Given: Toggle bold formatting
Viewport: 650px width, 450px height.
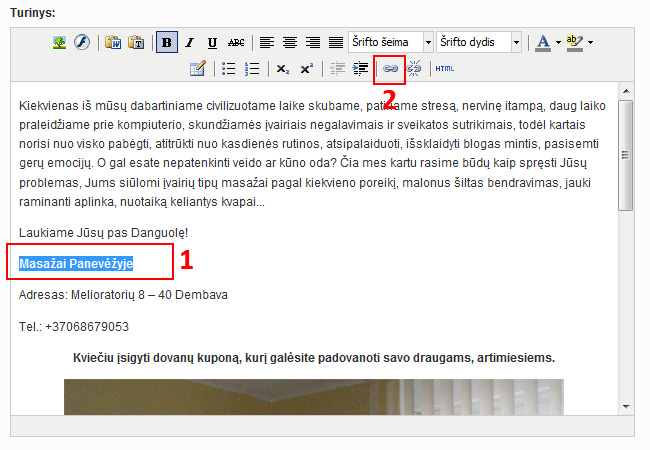Looking at the screenshot, I should (x=167, y=42).
